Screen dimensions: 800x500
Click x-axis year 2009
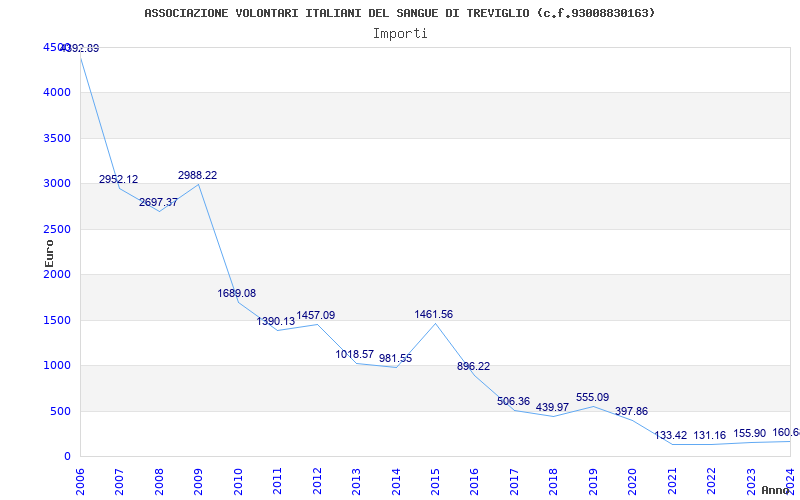[x=199, y=482]
